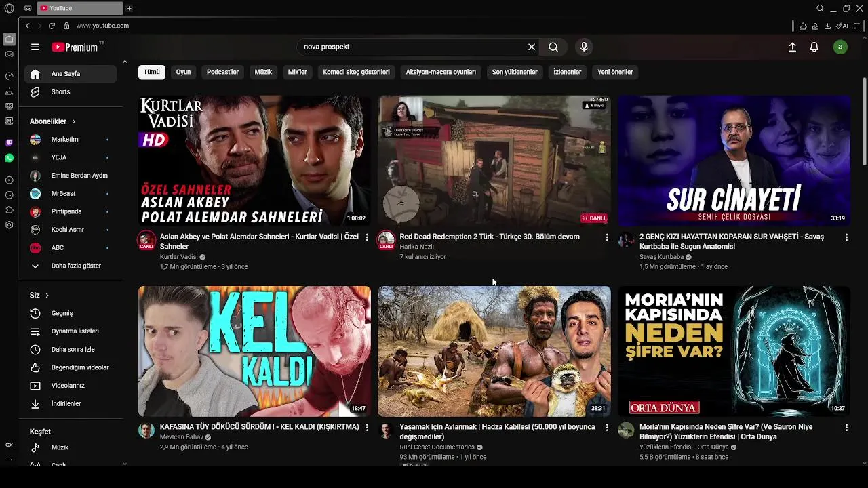The image size is (868, 488).
Task: Reload the page in browser toolbar
Action: pos(52,26)
